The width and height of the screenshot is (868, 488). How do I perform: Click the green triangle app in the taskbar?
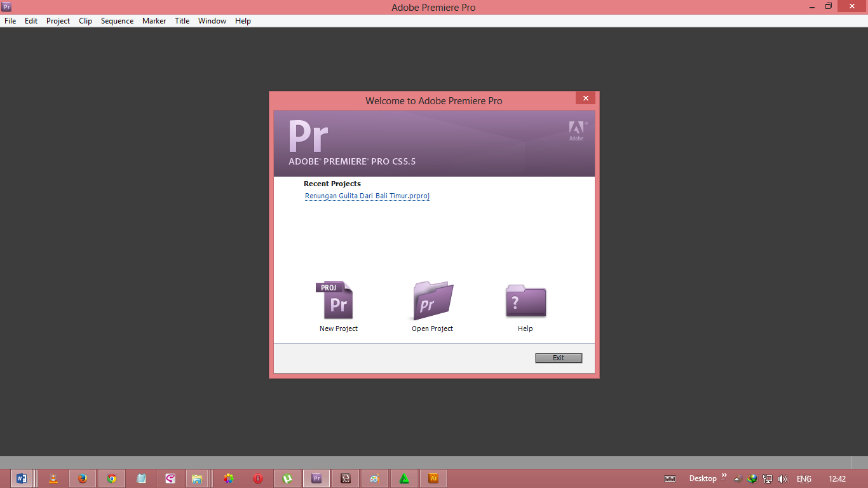(x=404, y=478)
